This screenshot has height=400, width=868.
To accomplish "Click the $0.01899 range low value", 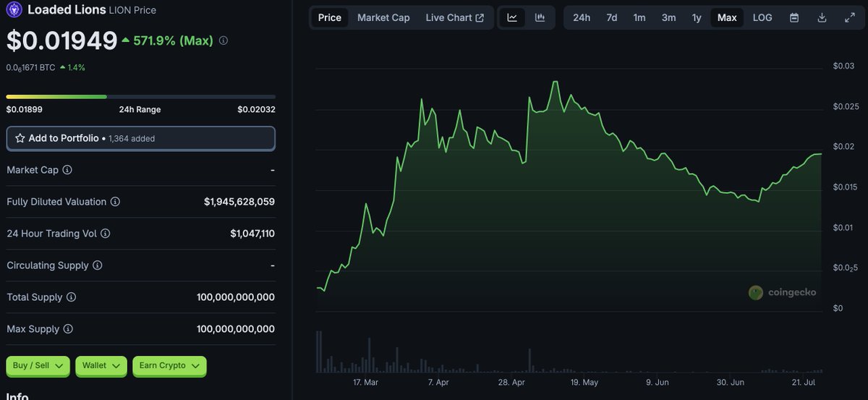I will tap(25, 110).
